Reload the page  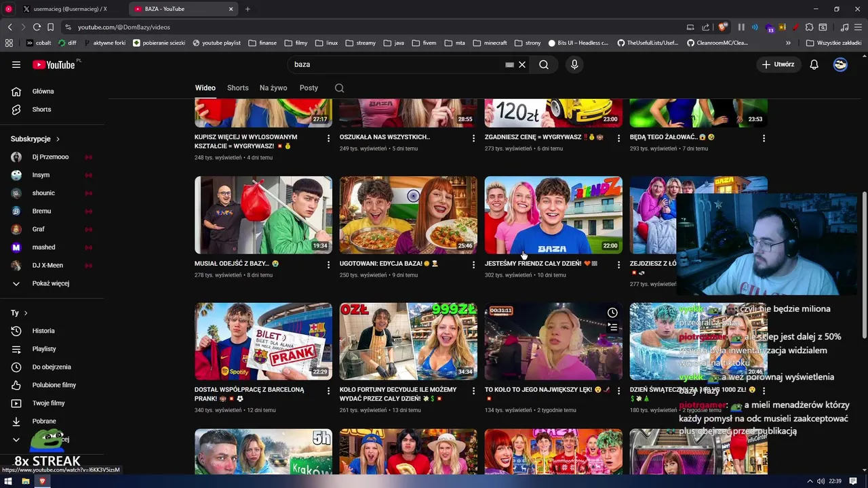37,27
